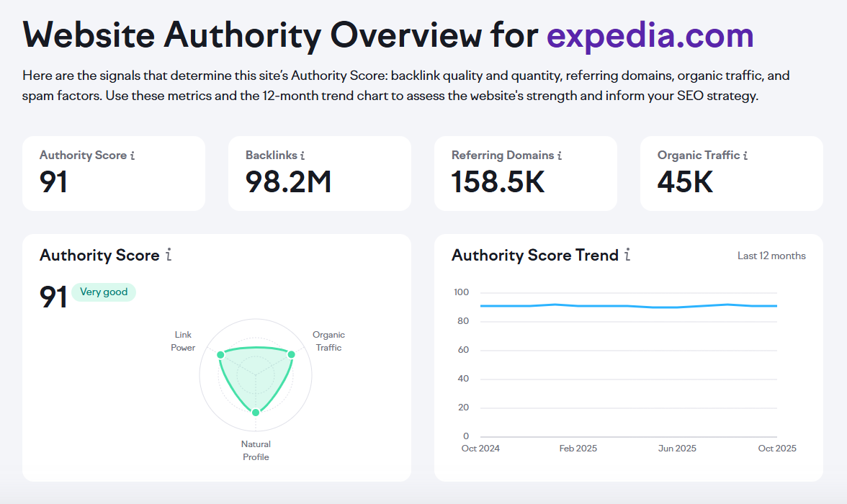847x504 pixels.
Task: Select the Natural Profile node on radar chart
Action: [255, 413]
